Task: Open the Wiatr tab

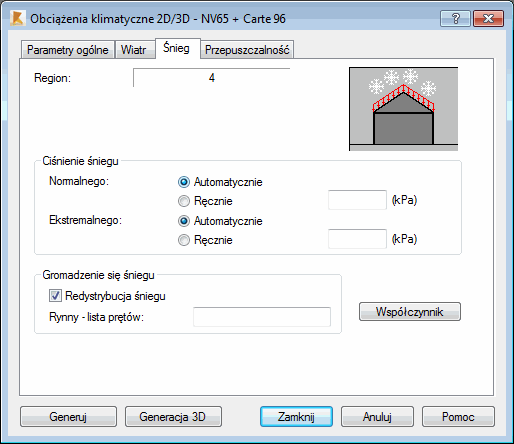Action: [133, 50]
